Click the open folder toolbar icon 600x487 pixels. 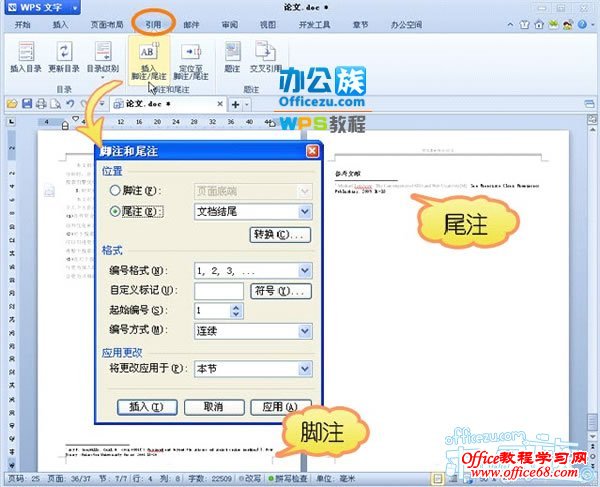12,104
